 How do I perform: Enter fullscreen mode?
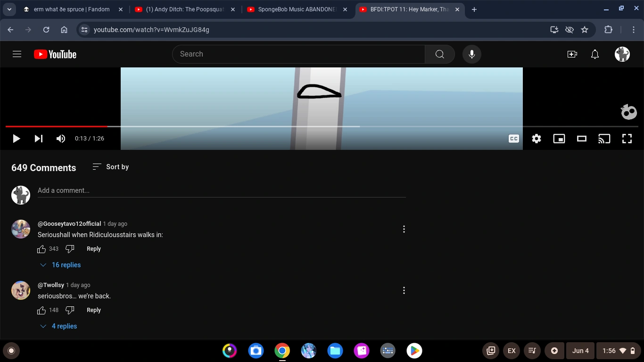pyautogui.click(x=627, y=139)
